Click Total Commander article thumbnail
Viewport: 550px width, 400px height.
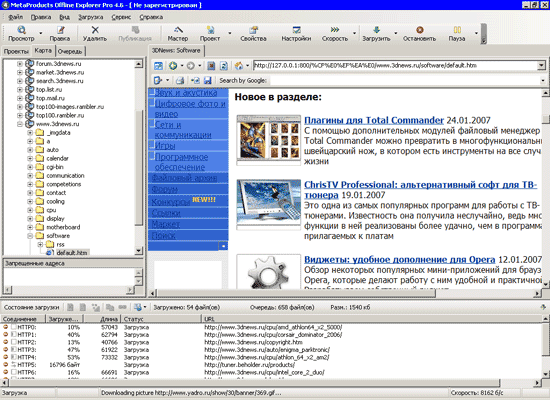click(x=269, y=140)
